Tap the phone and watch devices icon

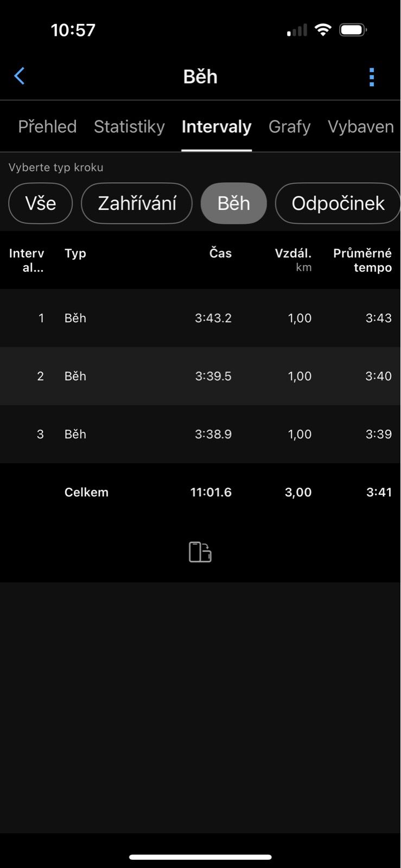coord(200,552)
